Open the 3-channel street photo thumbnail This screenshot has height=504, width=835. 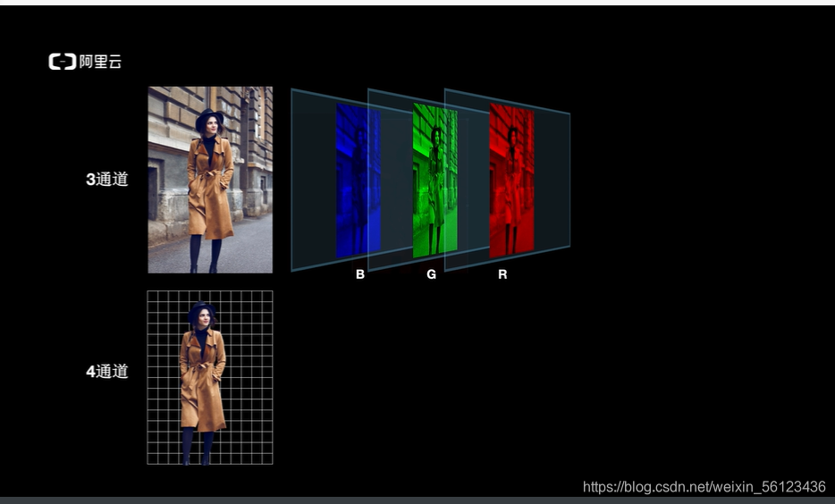[210, 180]
